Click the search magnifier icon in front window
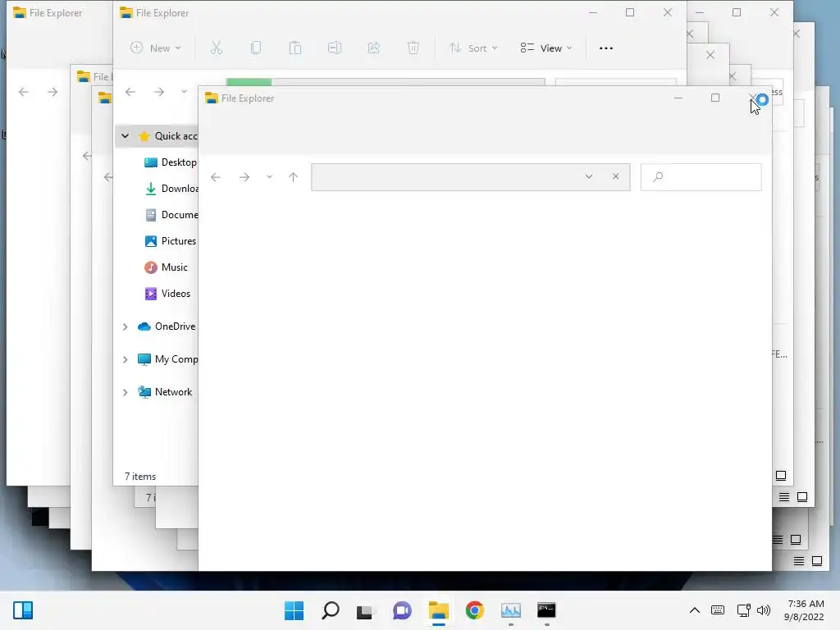The height and width of the screenshot is (630, 840). tap(659, 177)
